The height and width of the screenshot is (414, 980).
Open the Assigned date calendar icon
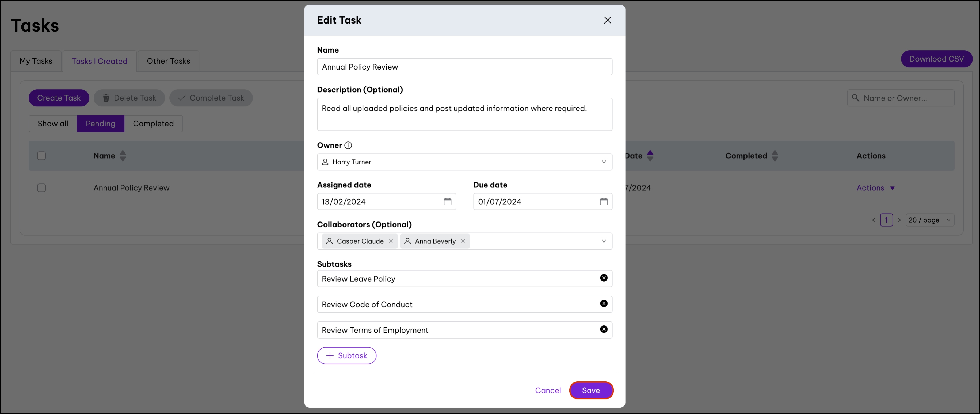click(x=447, y=201)
